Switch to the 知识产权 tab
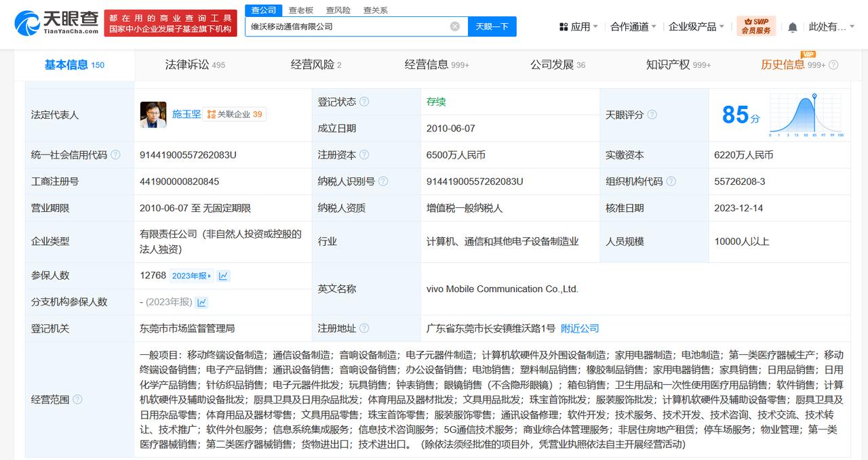This screenshot has width=868, height=460. (678, 65)
